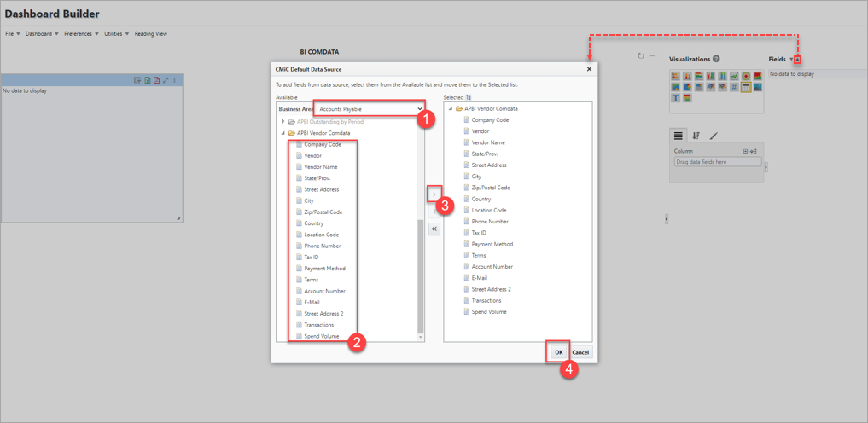The image size is (868, 423).
Task: Choose the horizontal bar chart visualization
Action: click(x=675, y=76)
